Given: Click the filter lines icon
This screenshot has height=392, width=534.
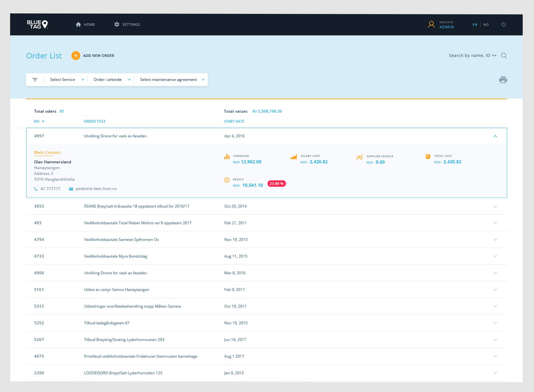Looking at the screenshot, I should click(x=35, y=80).
